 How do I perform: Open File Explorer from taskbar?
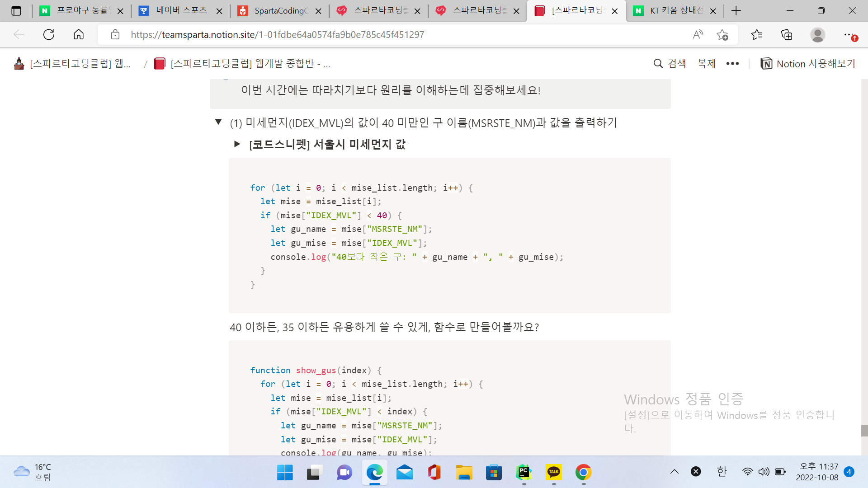tap(464, 473)
